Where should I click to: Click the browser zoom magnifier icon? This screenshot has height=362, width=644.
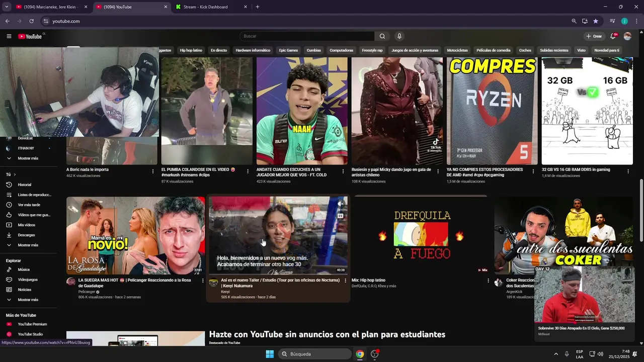574,21
